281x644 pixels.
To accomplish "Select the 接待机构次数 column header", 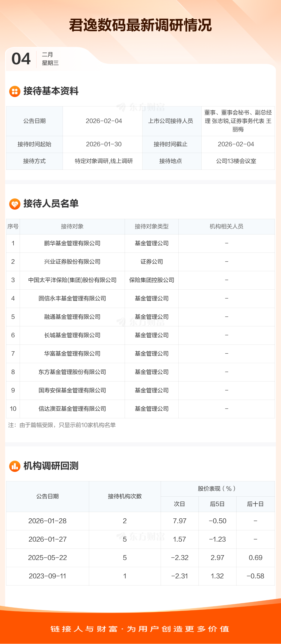I will coord(125,496).
